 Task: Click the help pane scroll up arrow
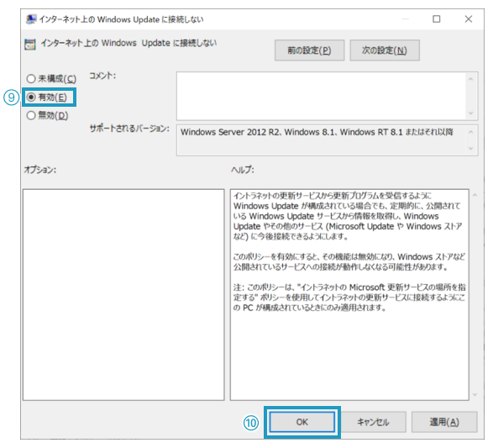[475, 195]
